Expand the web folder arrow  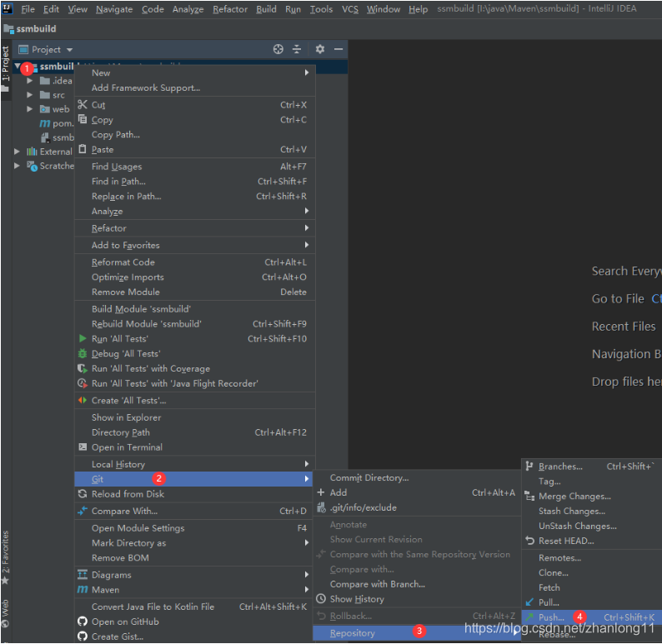point(29,109)
